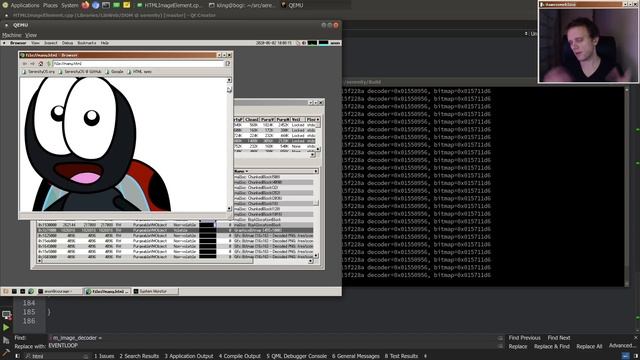This screenshot has height=360, width=640.
Task: Click the CPU graph applet in menubar
Action: [x=312, y=43]
